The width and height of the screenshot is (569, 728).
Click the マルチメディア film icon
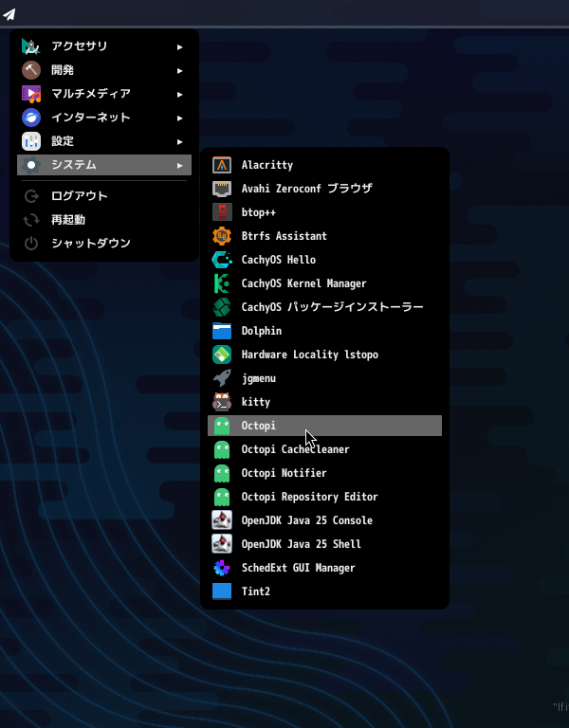[31, 94]
